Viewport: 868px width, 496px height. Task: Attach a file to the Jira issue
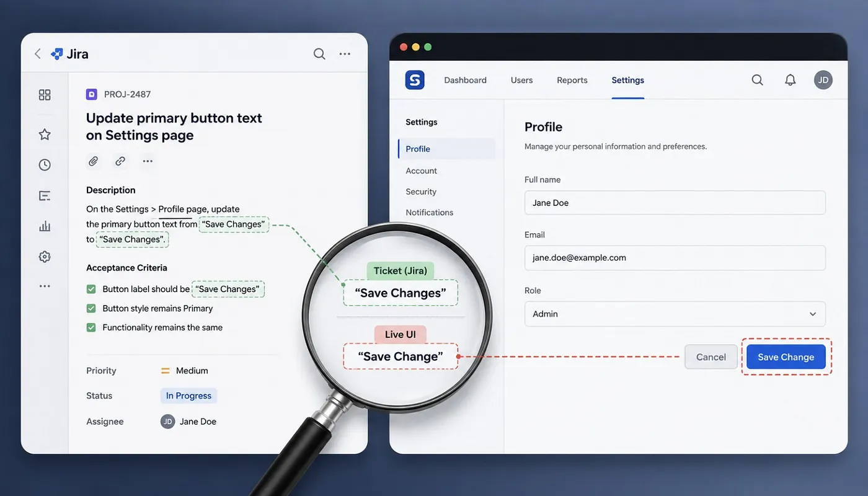[x=93, y=161]
